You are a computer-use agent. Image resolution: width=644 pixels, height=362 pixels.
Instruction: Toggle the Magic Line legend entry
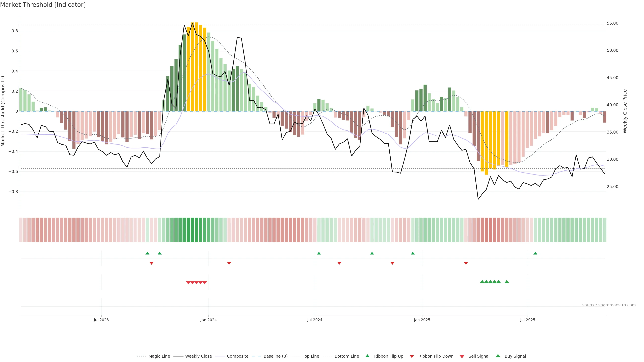159,356
